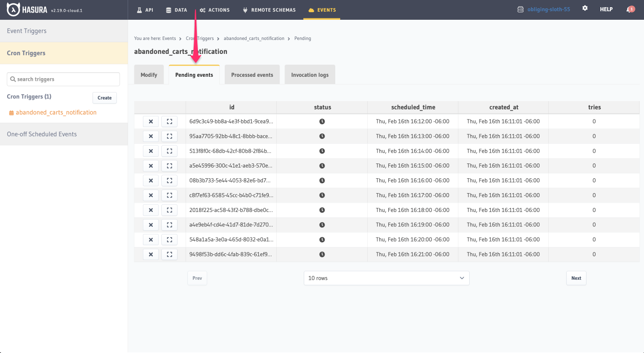Click the clock status icon of the first event
Viewport: 644px width, 353px height.
point(322,121)
